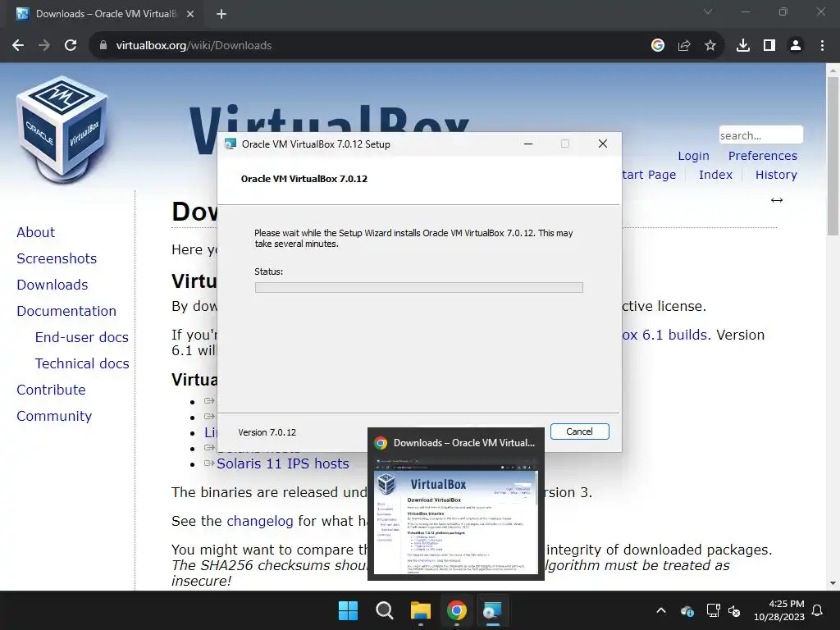Click the Chrome taskbar icon
840x630 pixels.
(456, 610)
